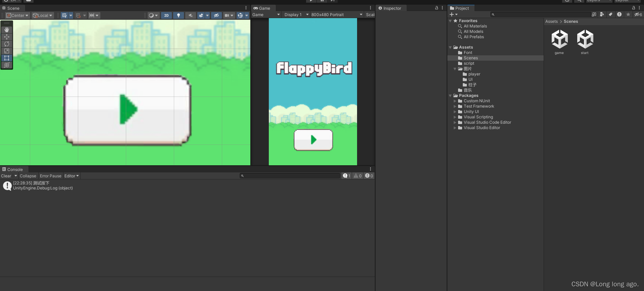Toggle 2D scene view mode
The width and height of the screenshot is (644, 291).
coord(166,15)
